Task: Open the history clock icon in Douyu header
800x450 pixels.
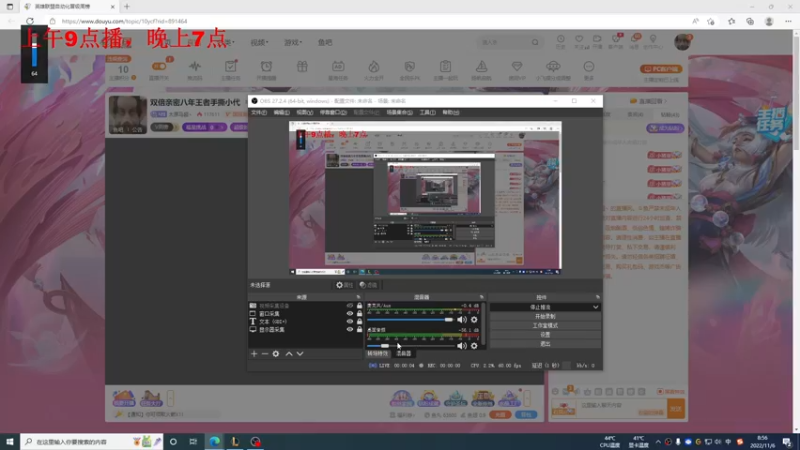Action: click(560, 41)
